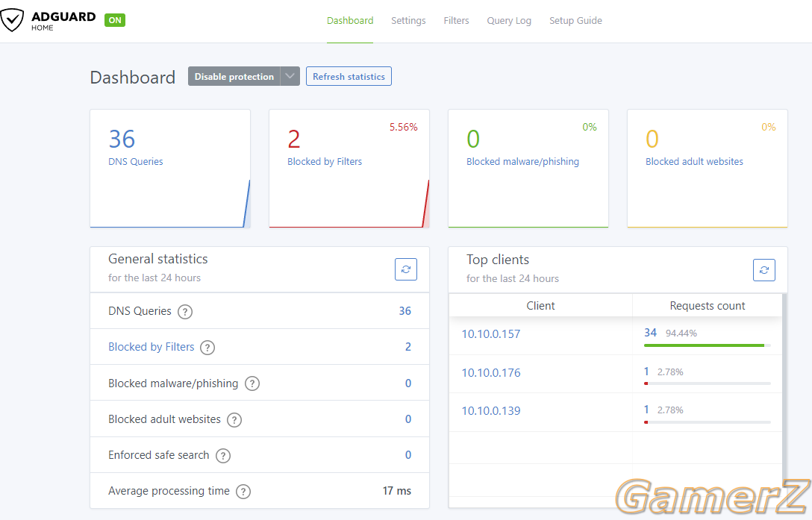
Task: Open help icon beside Enforced safe search
Action: point(223,456)
